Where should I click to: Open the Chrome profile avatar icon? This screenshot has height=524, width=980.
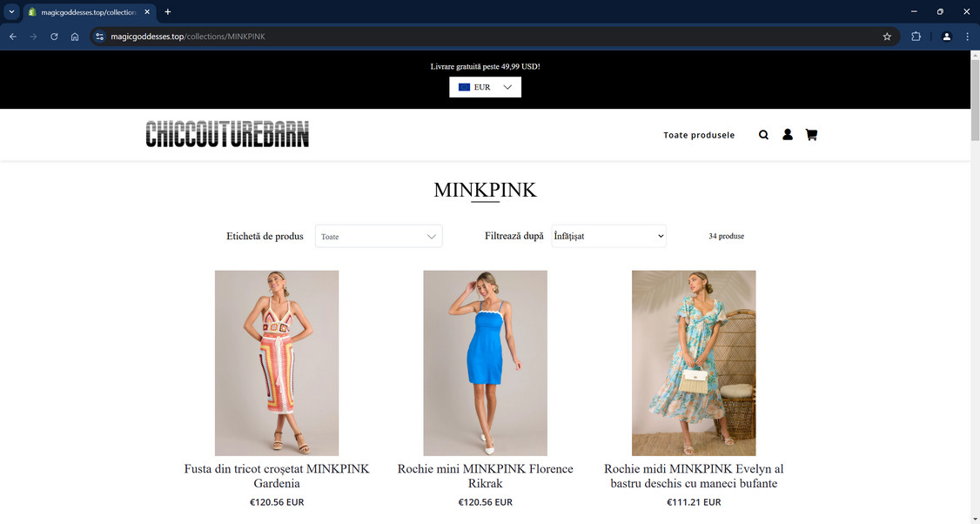point(946,37)
